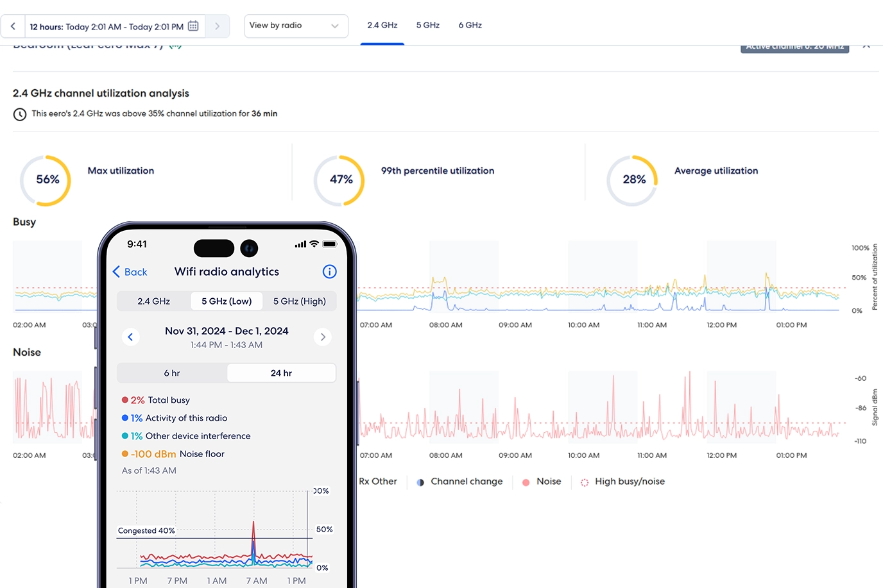Image resolution: width=883 pixels, height=588 pixels.
Task: Switch to the 2.4 GHz tab
Action: click(x=382, y=26)
